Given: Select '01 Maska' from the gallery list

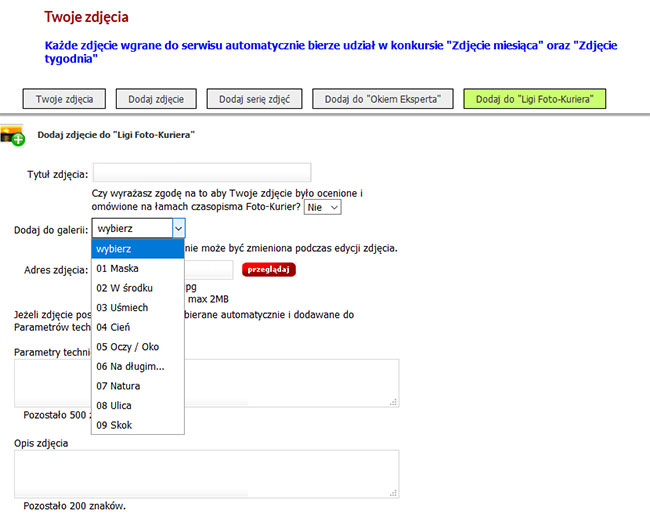Looking at the screenshot, I should coord(138,268).
